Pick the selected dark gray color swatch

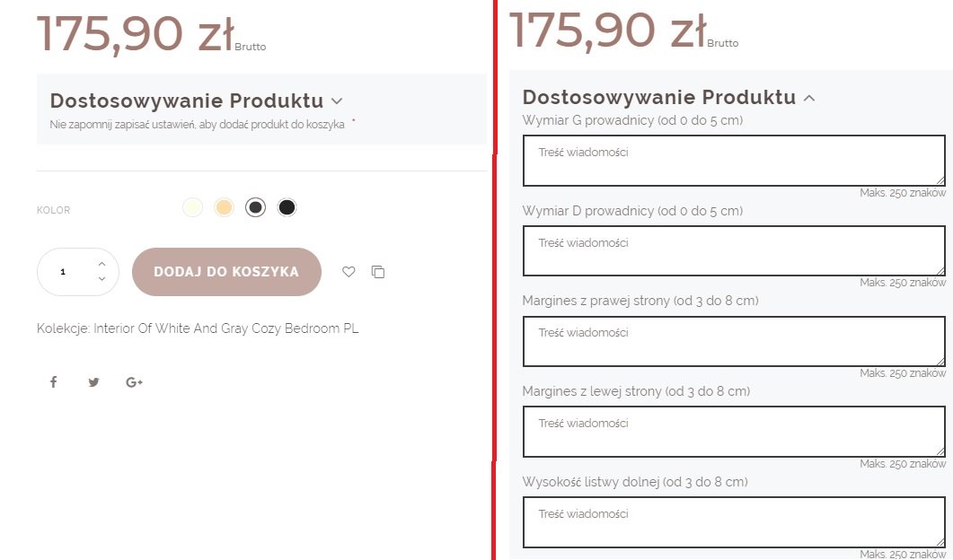tap(256, 208)
